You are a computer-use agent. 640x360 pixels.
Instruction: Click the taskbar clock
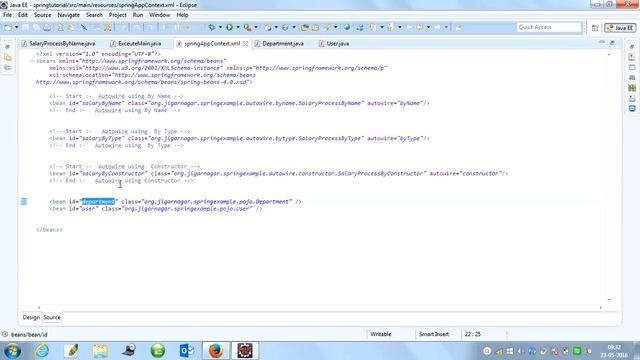[614, 351]
